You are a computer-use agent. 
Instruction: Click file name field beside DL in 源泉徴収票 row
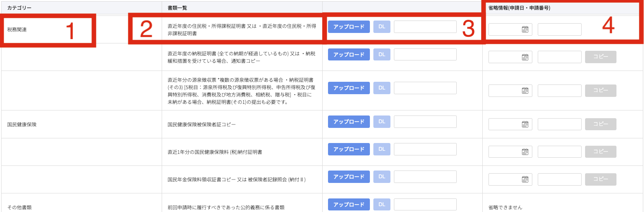425,88
